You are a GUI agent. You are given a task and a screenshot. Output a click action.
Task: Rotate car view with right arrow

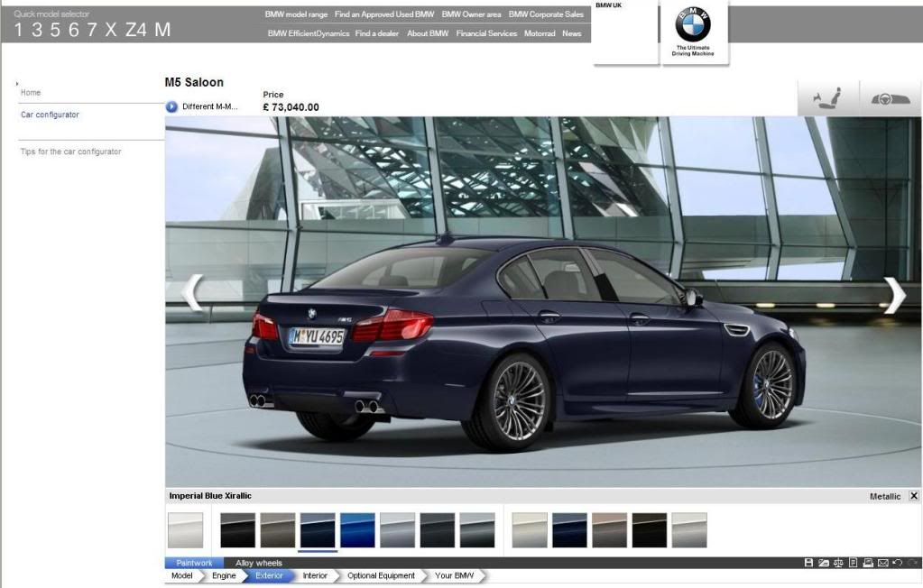[x=894, y=294]
